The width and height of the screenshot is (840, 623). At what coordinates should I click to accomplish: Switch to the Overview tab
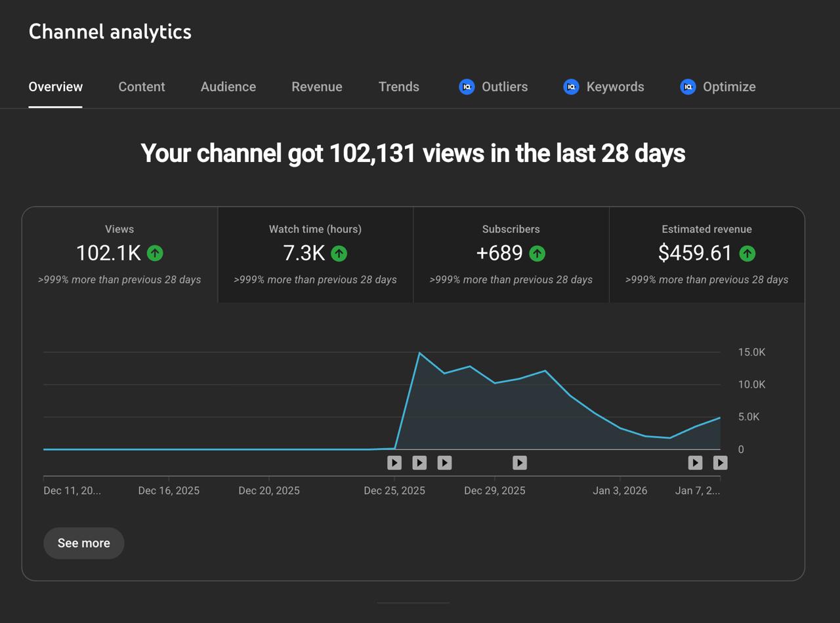pos(56,87)
